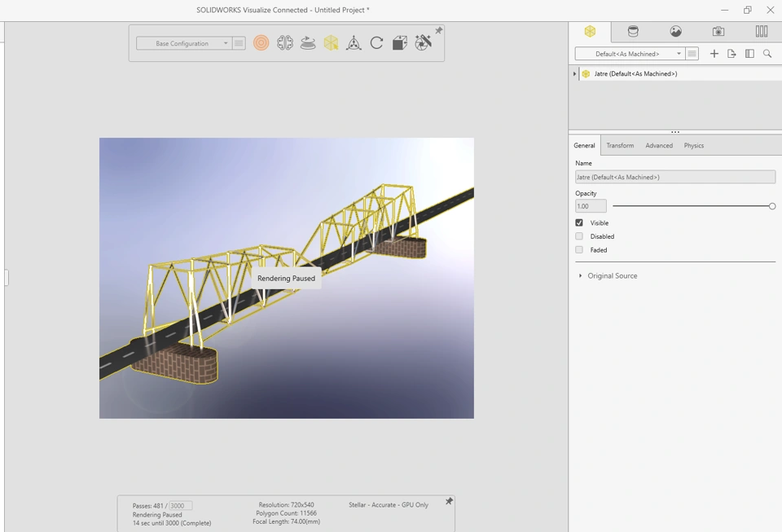Open the render output tools icon

[x=423, y=43]
